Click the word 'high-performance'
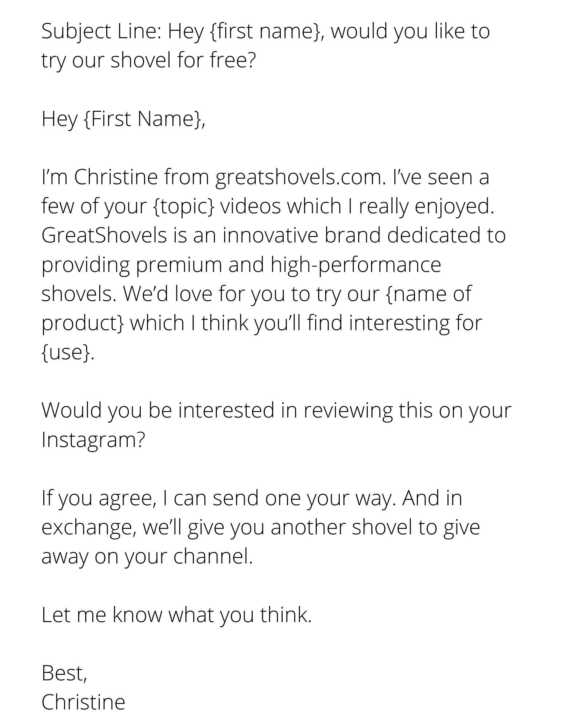 (x=355, y=265)
